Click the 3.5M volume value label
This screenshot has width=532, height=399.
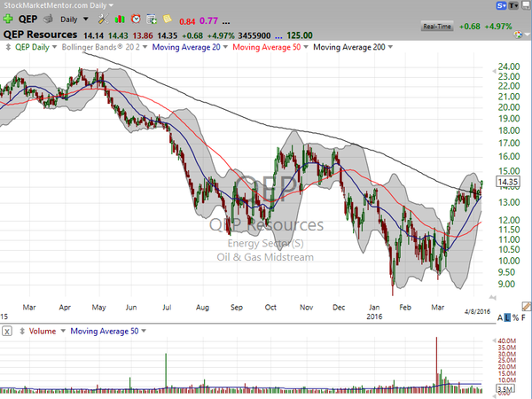coord(505,388)
